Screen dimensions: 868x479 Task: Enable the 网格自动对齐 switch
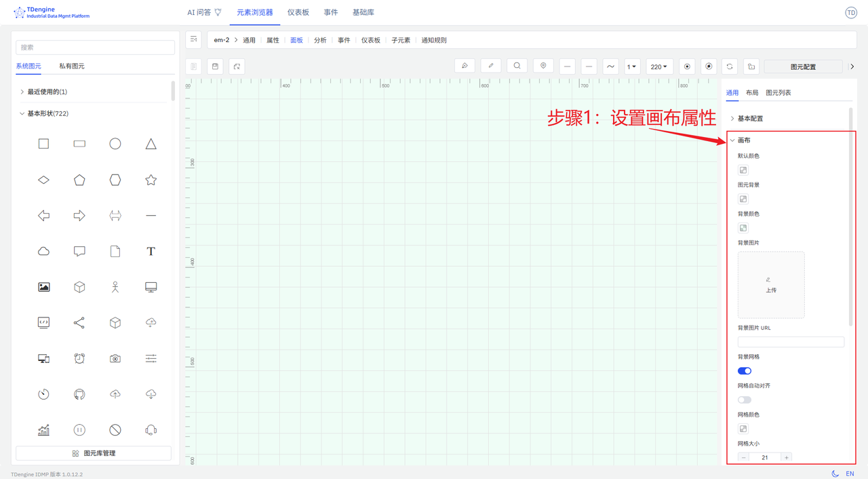click(x=745, y=400)
